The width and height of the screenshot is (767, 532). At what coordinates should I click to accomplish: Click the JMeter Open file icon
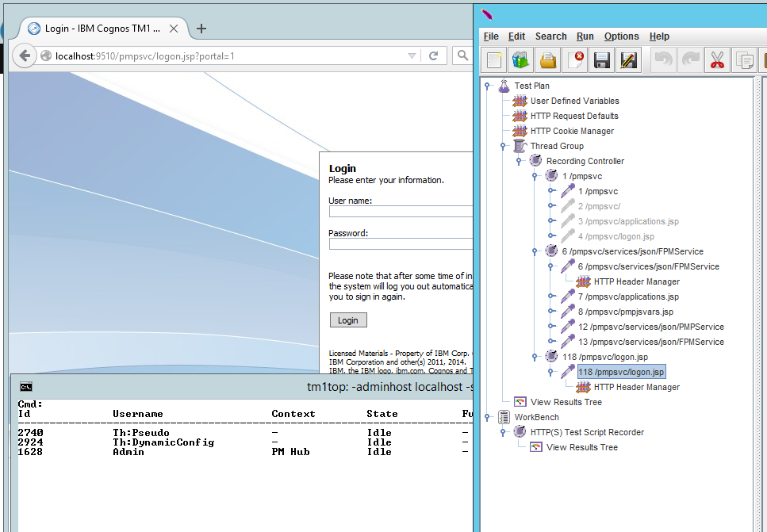548,60
